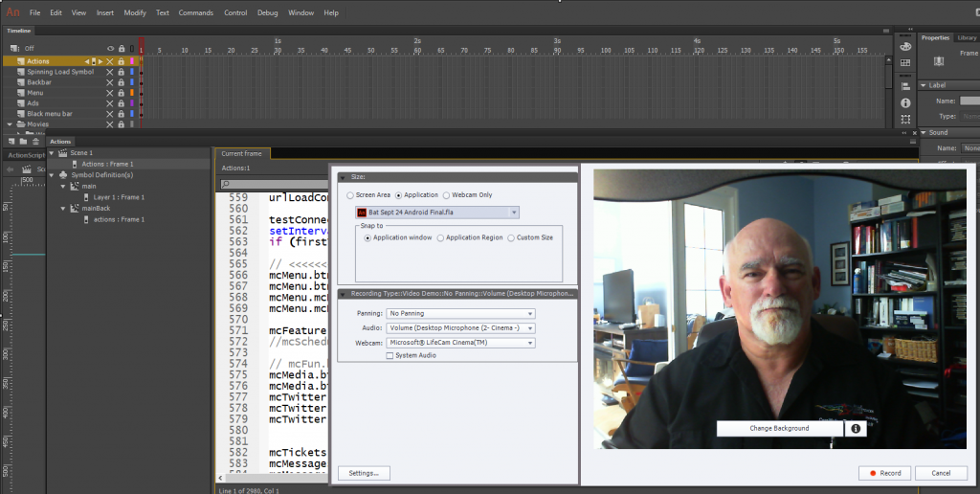Open the Commands menu

click(x=195, y=13)
